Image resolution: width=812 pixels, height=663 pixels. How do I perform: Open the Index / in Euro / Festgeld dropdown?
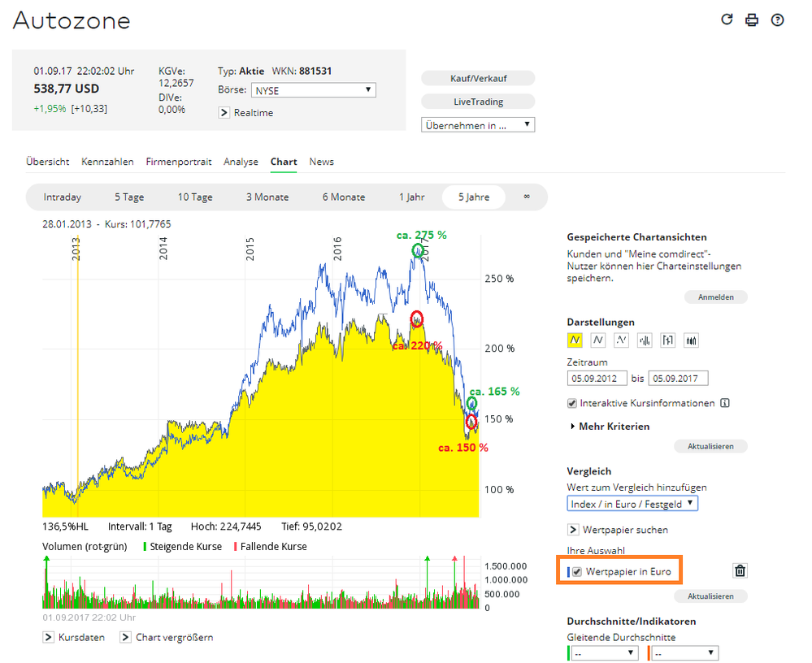coord(632,503)
